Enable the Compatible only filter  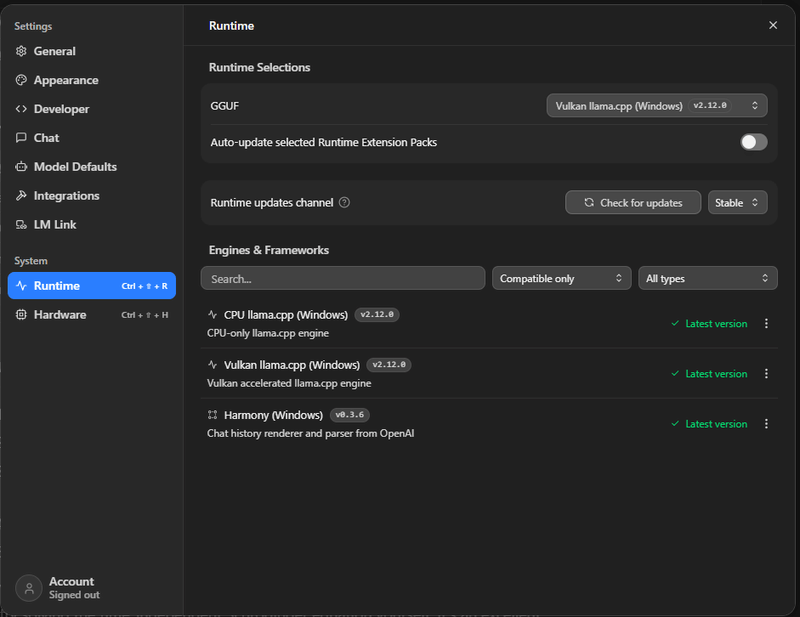tap(561, 278)
